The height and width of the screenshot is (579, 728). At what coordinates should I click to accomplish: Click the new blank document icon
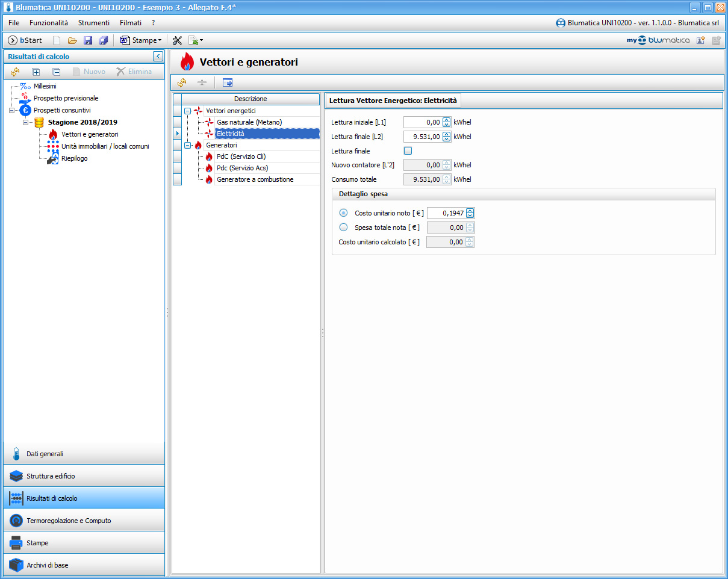[57, 40]
